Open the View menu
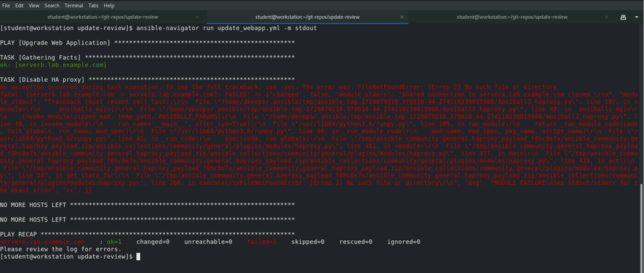The image size is (644, 273). tap(40, 5)
